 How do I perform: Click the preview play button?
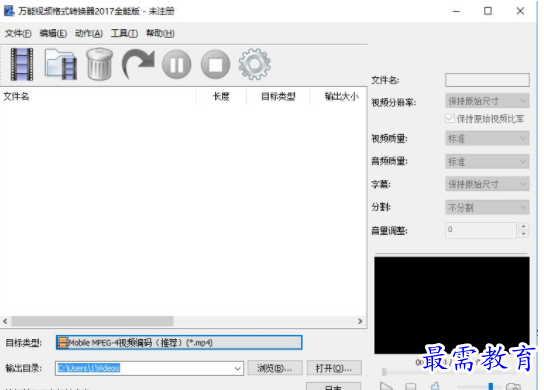coord(386,386)
